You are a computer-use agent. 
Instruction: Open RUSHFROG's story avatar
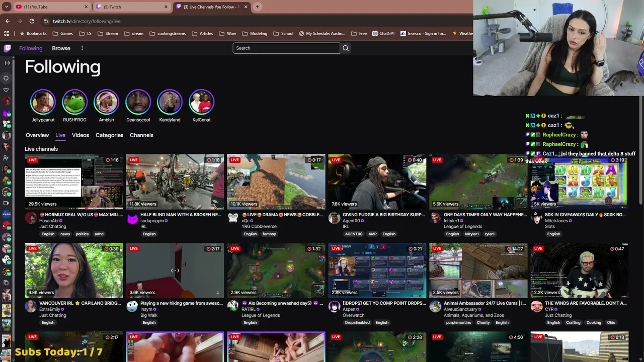coord(74,102)
